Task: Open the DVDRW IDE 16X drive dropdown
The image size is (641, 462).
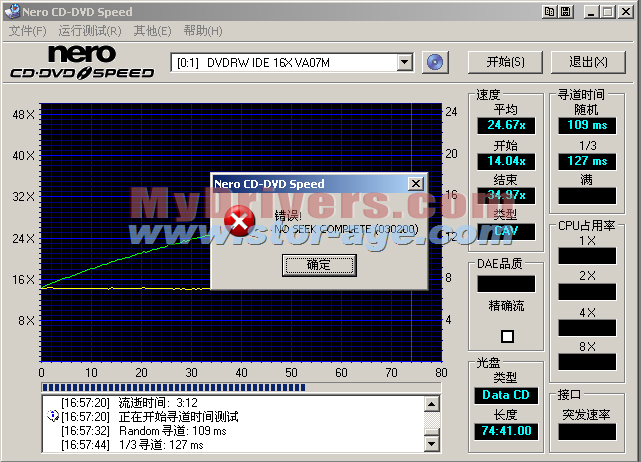Action: (x=404, y=62)
